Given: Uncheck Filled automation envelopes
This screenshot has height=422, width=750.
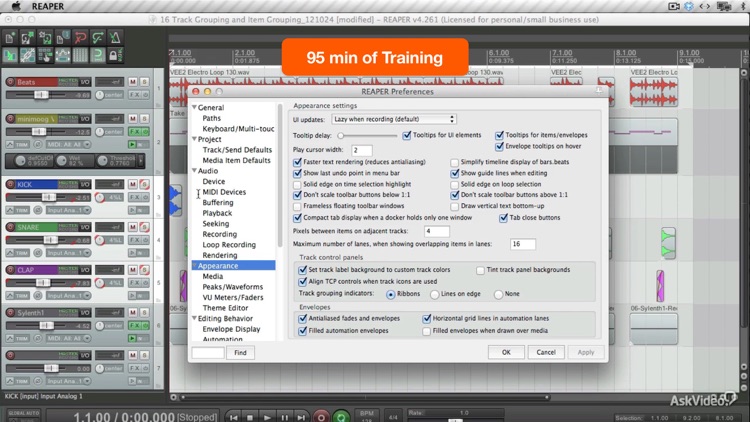Looking at the screenshot, I should point(302,331).
